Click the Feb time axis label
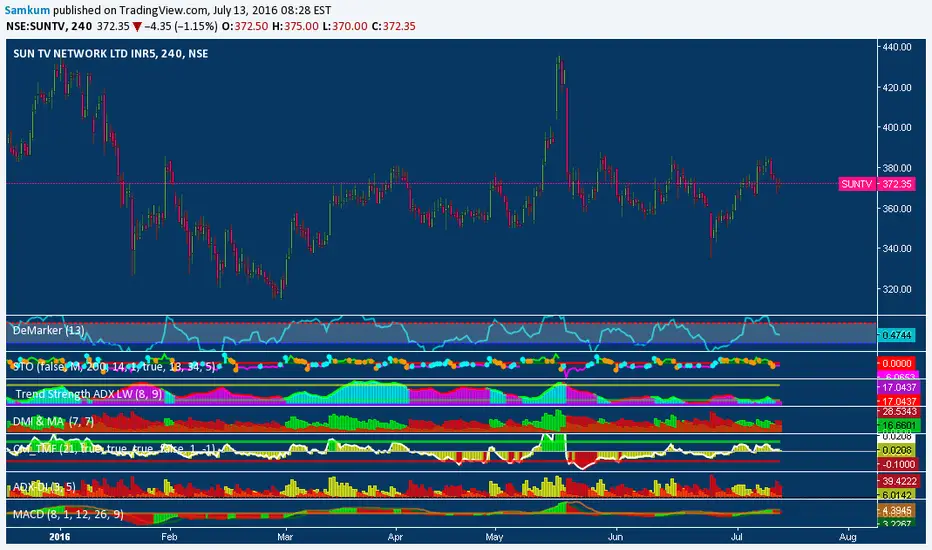 point(169,537)
